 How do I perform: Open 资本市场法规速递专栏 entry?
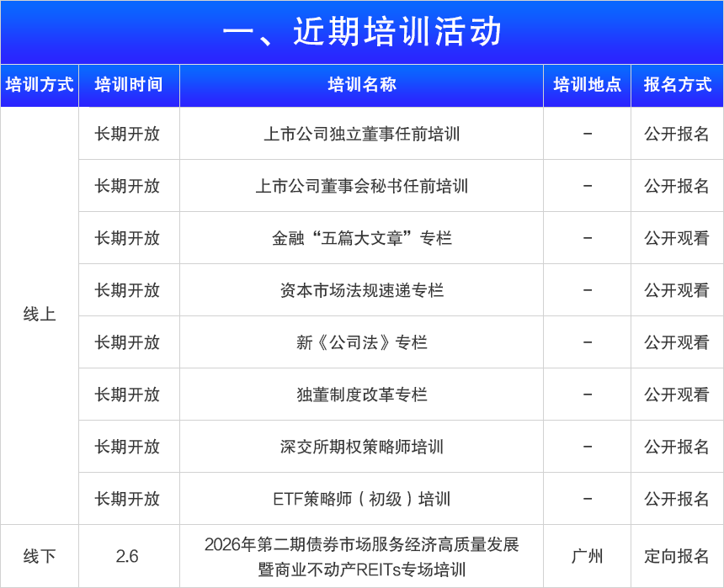pyautogui.click(x=361, y=290)
